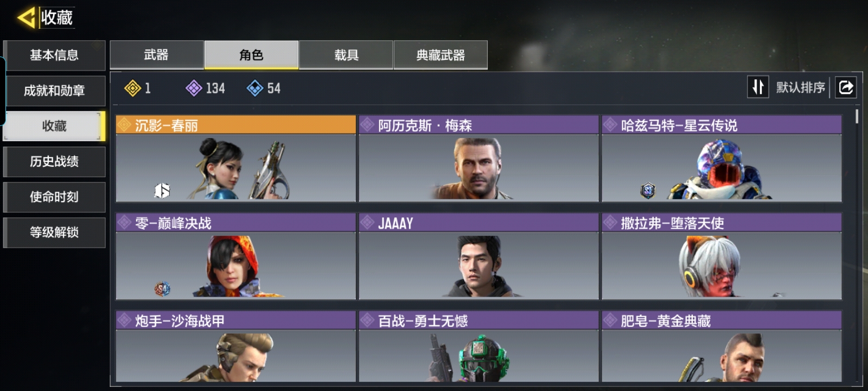Switch to the 典藏武器 tab

coord(441,55)
